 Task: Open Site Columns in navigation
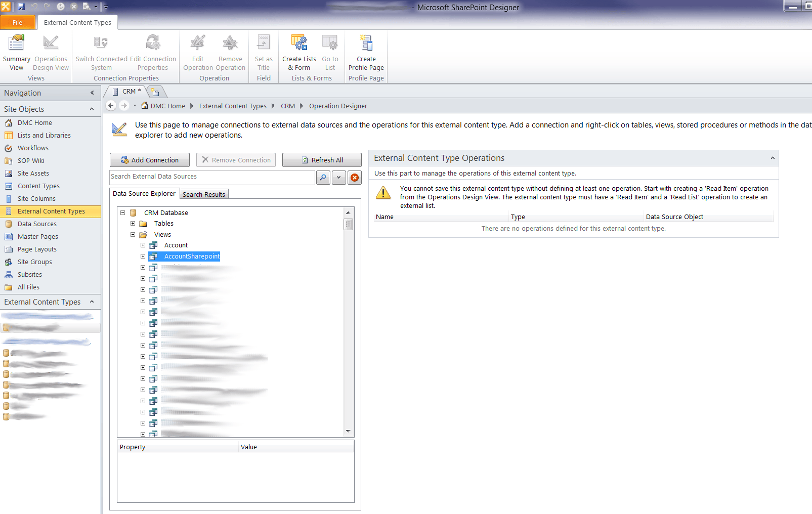tap(36, 199)
